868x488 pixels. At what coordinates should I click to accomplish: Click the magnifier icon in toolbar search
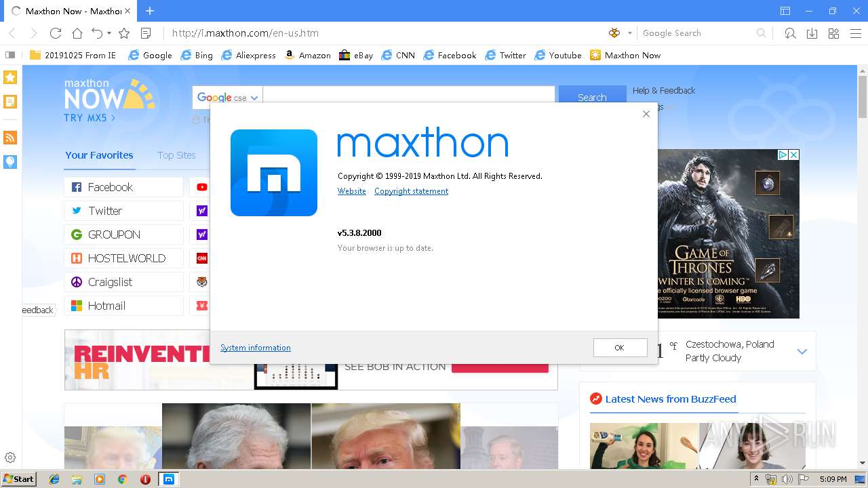tap(761, 33)
